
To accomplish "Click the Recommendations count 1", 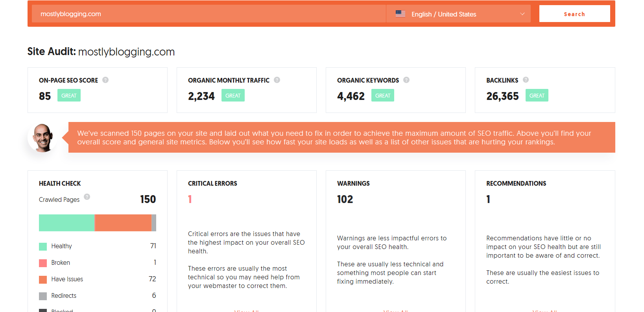I will coord(488,199).
